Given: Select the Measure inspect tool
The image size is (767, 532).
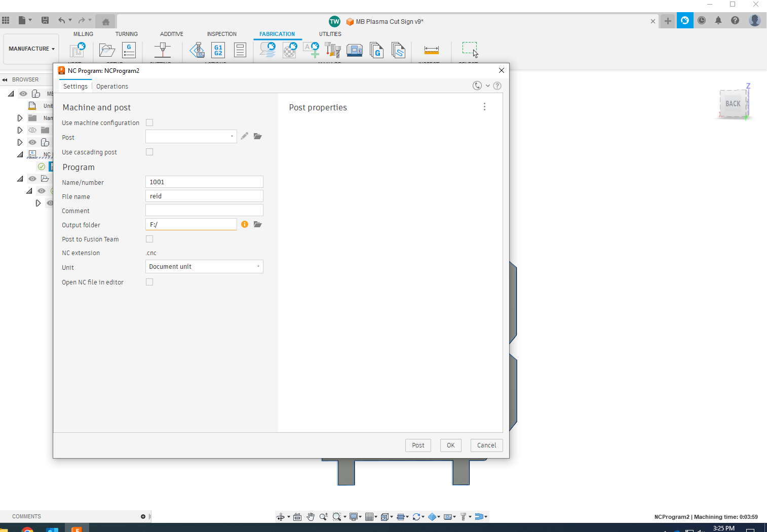Looking at the screenshot, I should 431,50.
